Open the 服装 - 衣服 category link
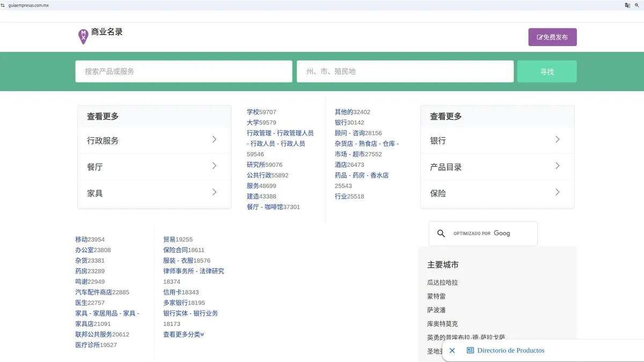644x362 pixels. click(178, 260)
